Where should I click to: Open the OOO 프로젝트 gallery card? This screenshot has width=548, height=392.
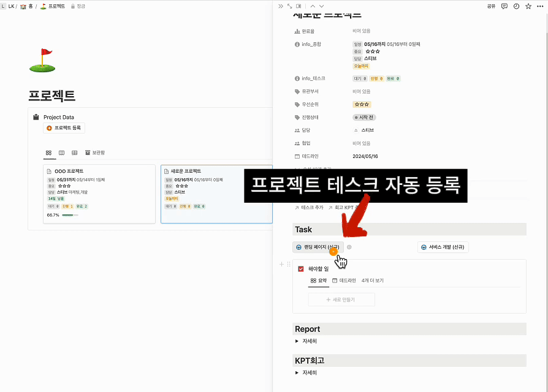coord(99,194)
